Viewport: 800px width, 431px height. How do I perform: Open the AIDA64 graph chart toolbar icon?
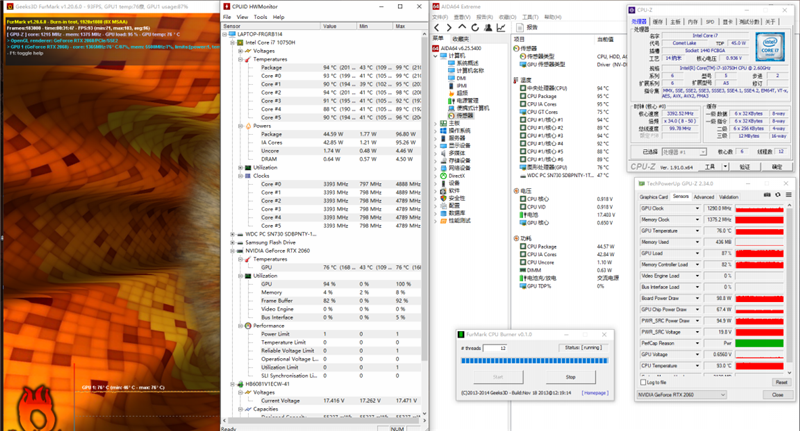[x=501, y=28]
